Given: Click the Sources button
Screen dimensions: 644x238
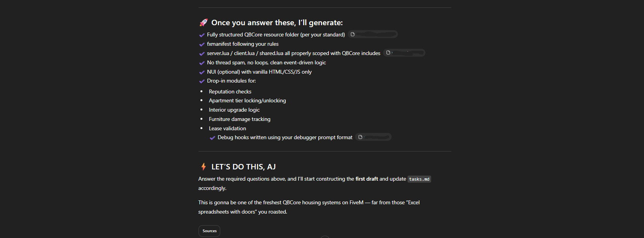Looking at the screenshot, I should (x=209, y=231).
